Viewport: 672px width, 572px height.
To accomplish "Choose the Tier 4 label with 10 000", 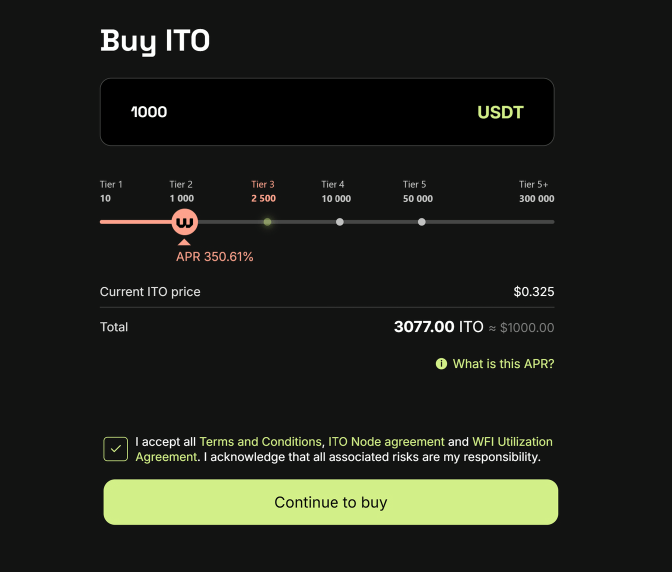I will pos(336,192).
